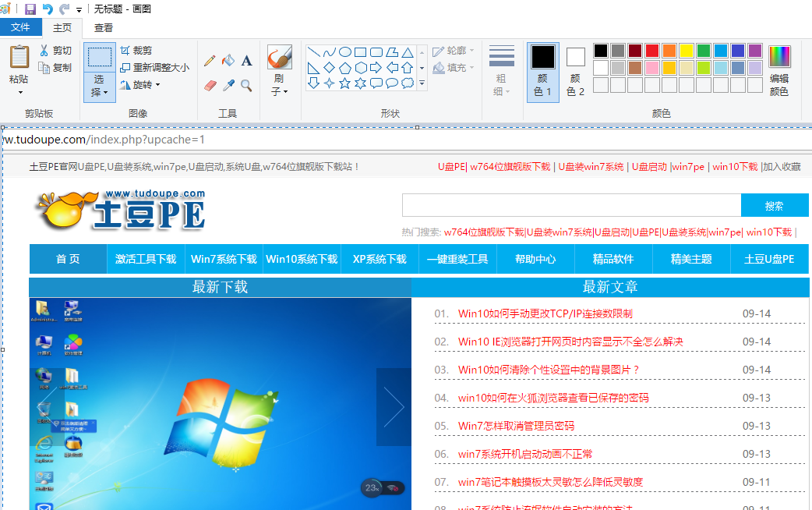Expand the 刷子 brushes dropdown
Screen dimensions: 812x510
pos(279,91)
